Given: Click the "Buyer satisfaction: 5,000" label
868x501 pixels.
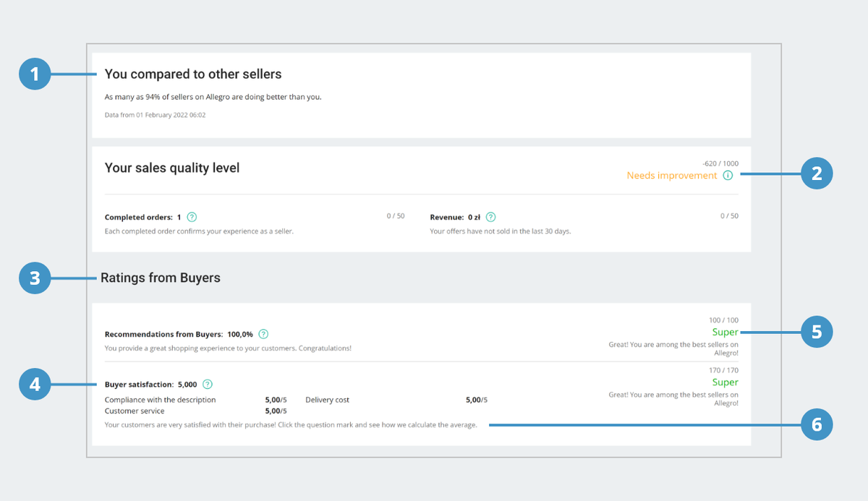Looking at the screenshot, I should (x=150, y=385).
